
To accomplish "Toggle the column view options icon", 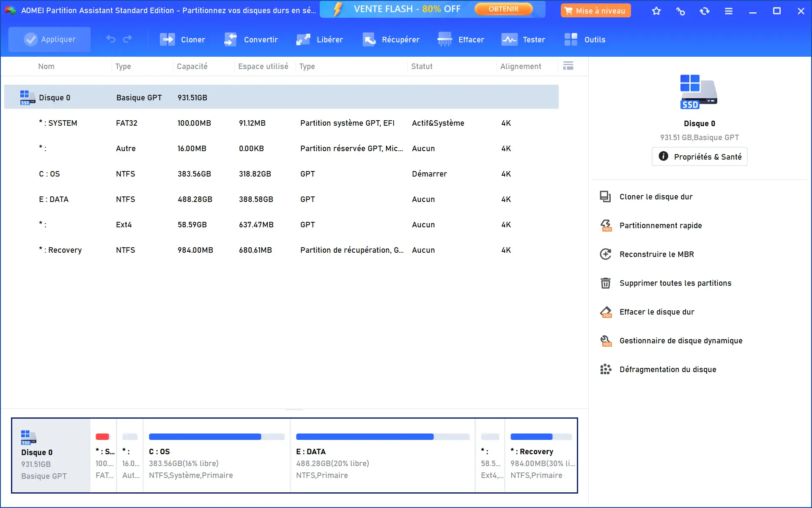I will [568, 66].
